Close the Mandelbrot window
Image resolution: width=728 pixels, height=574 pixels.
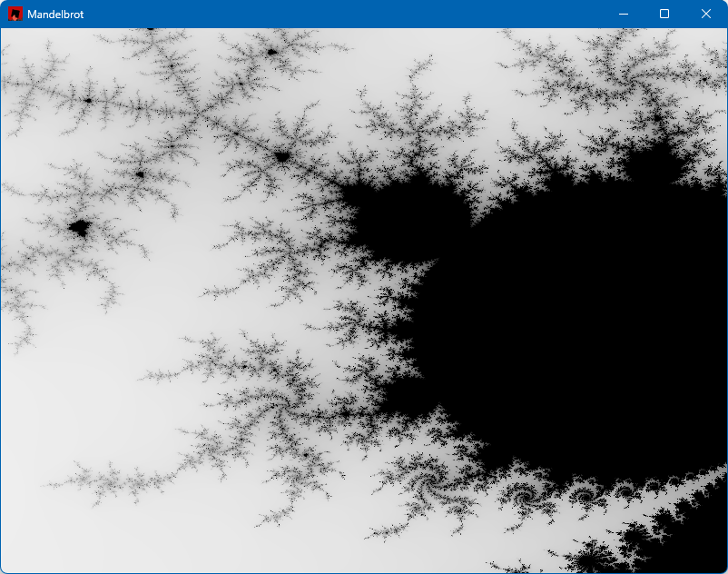tap(706, 14)
